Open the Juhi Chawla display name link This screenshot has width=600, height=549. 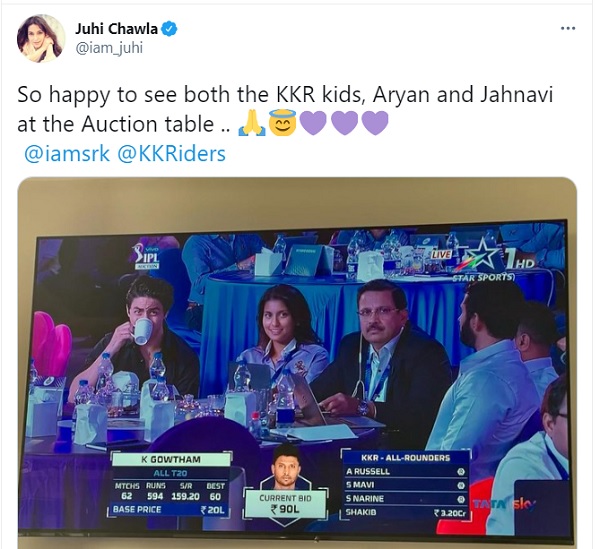pyautogui.click(x=117, y=29)
